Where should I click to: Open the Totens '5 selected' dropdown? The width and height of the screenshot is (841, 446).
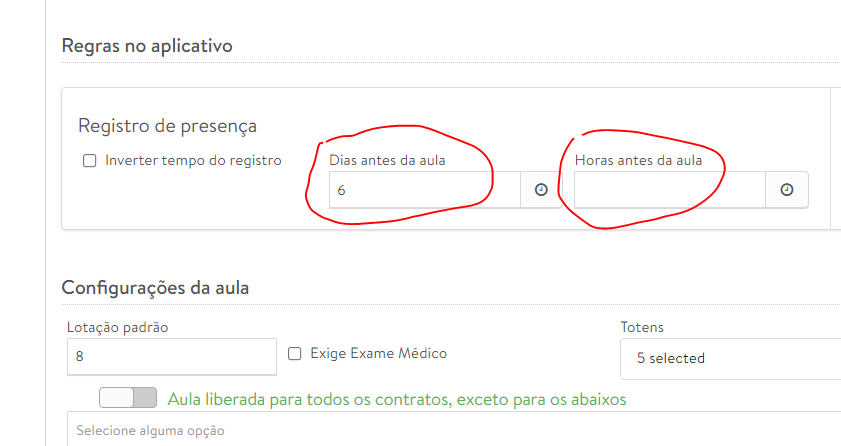click(x=730, y=358)
